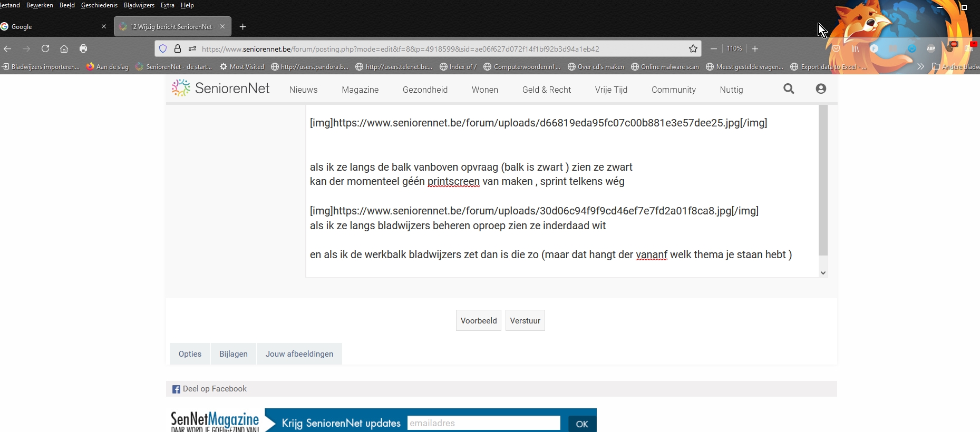Click the address bar URL
The height and width of the screenshot is (432, 980).
(x=400, y=49)
